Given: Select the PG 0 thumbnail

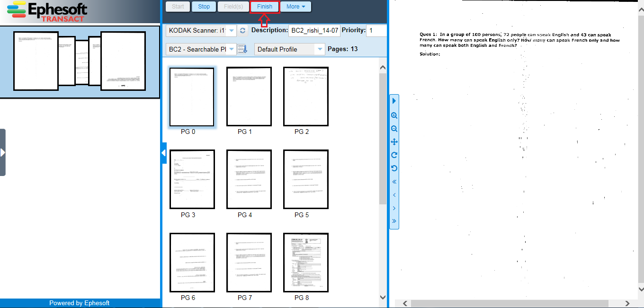Looking at the screenshot, I should 192,97.
